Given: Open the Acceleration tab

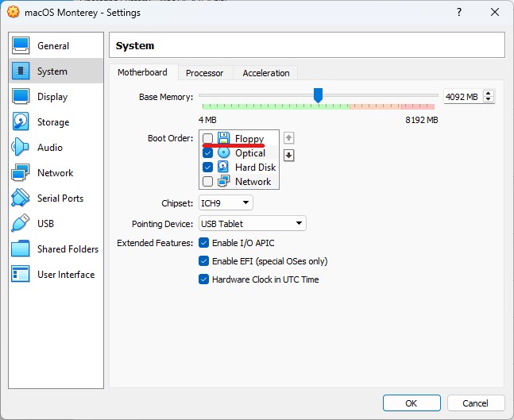Looking at the screenshot, I should pyautogui.click(x=266, y=73).
